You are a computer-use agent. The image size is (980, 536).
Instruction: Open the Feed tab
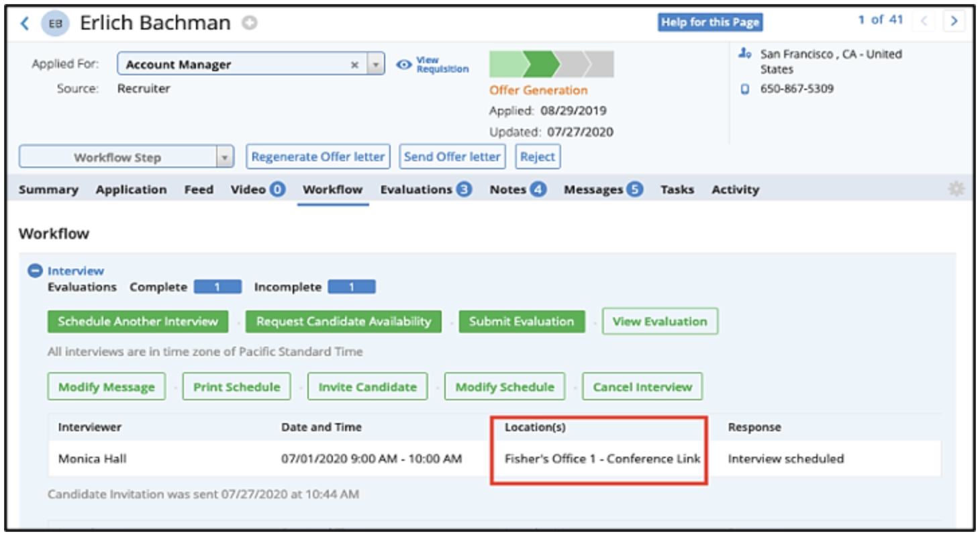tap(199, 189)
